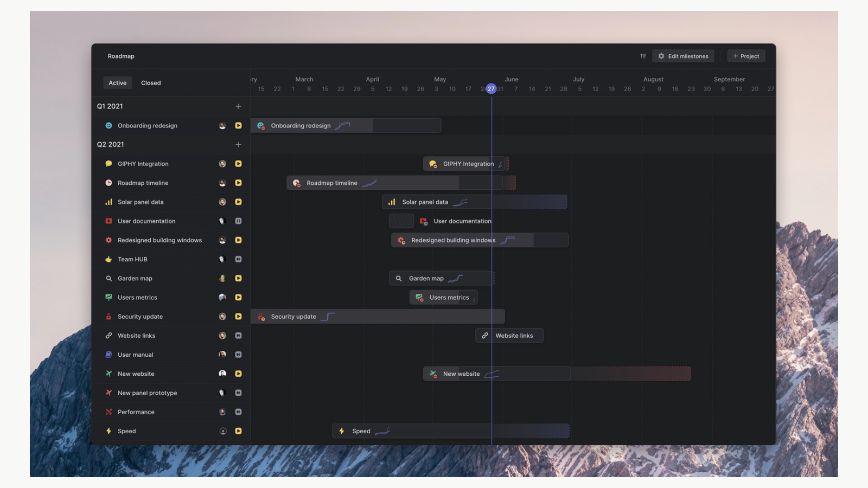Create a new Project
This screenshot has height=488, width=868.
[x=746, y=56]
